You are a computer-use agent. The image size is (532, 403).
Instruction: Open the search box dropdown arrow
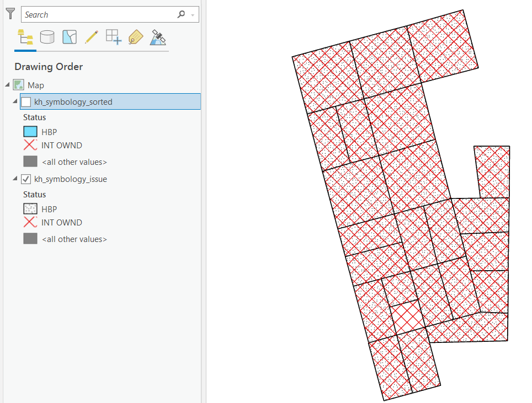point(193,14)
